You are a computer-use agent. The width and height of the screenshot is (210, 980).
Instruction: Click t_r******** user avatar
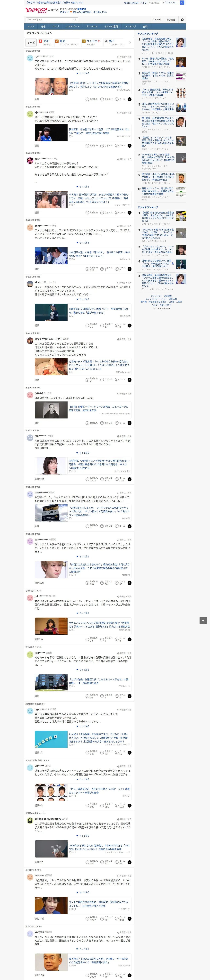(30, 58)
